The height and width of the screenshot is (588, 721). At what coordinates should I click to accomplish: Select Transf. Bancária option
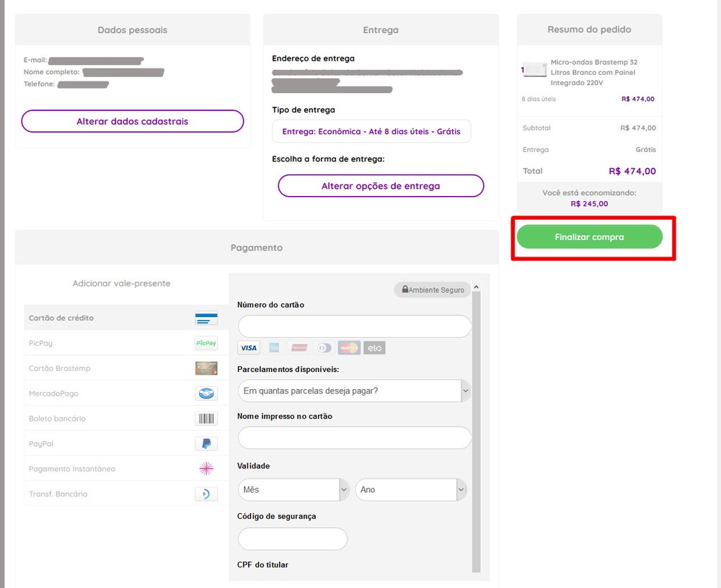[126, 494]
